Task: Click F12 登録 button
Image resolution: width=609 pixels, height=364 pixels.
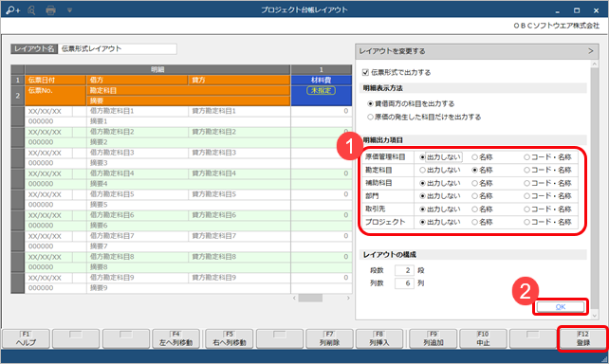Action: pos(582,338)
